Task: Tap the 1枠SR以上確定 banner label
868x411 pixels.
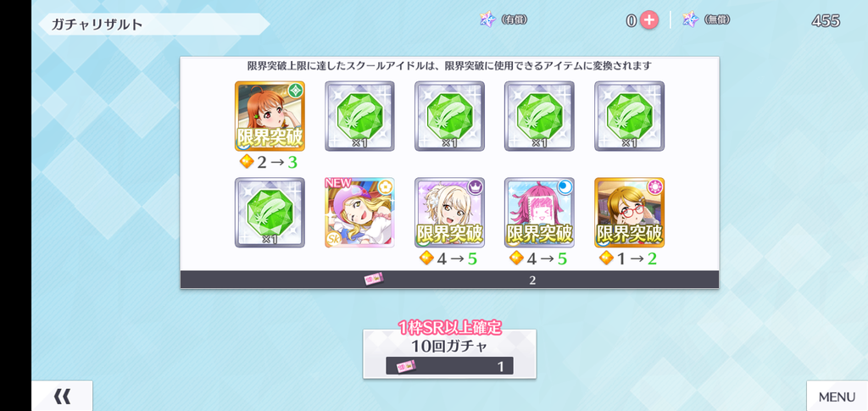Action: point(449,327)
